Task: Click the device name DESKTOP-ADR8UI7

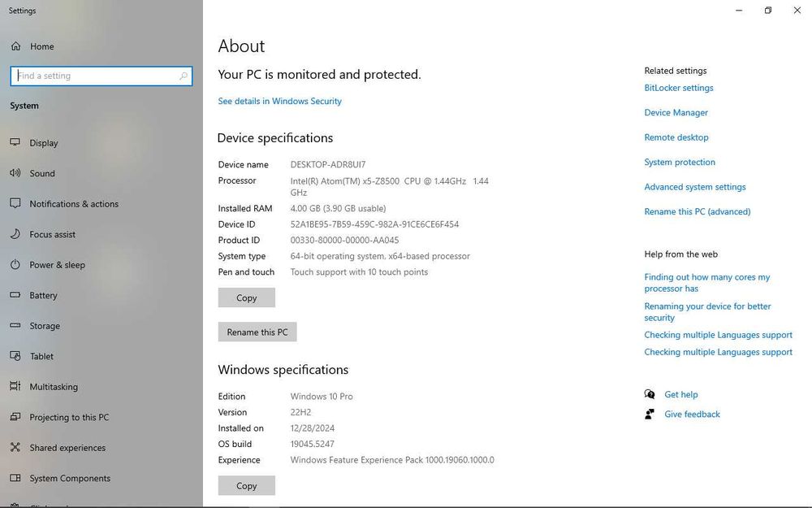Action: tap(328, 164)
